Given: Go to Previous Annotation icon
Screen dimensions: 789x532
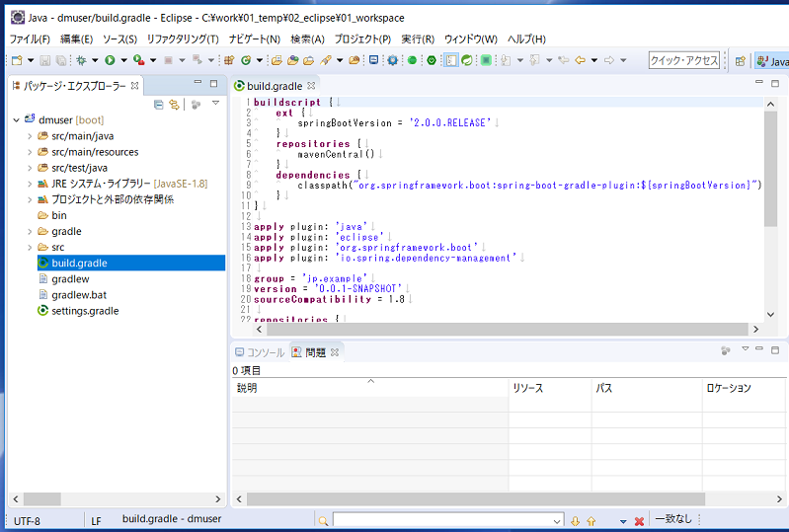Looking at the screenshot, I should pos(534,60).
